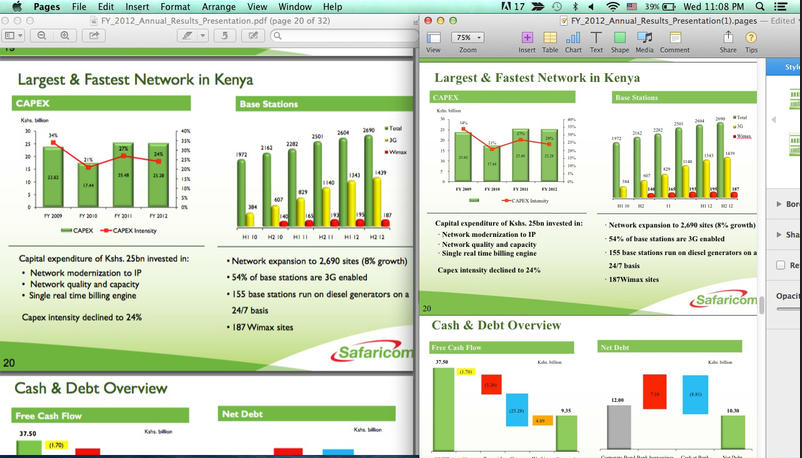Screen dimensions: 802x458
Task: Click "Capex intensity declined to 24%" in Pages
Action: point(488,270)
